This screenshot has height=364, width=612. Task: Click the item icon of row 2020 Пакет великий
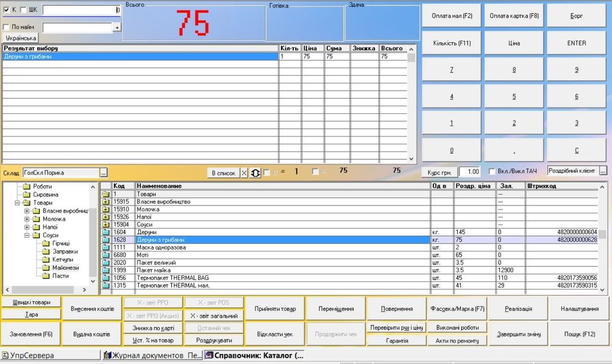106,262
